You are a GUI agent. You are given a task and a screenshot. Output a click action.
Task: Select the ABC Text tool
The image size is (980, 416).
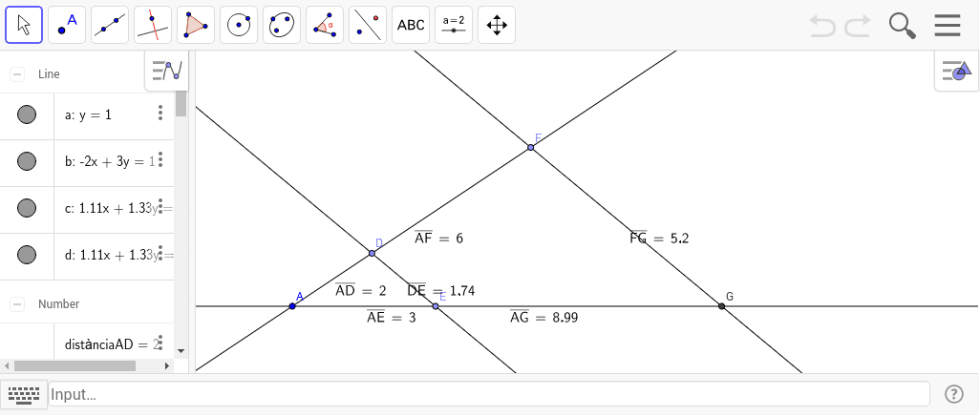tap(411, 25)
